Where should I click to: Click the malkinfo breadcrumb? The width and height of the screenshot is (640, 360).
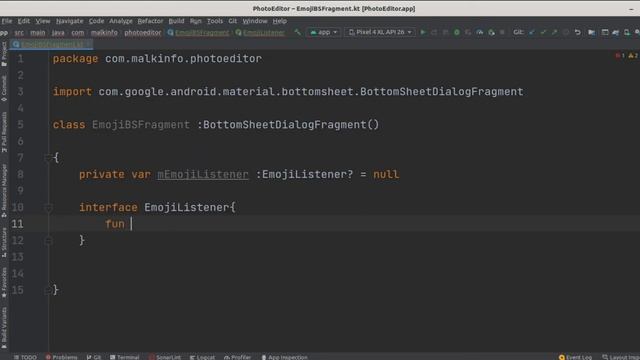click(x=104, y=33)
